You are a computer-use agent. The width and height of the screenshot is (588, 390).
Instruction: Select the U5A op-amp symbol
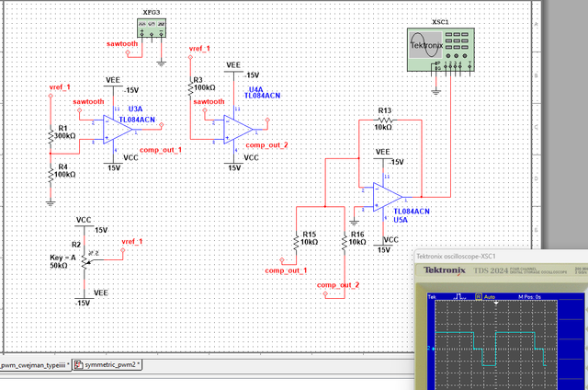click(x=388, y=197)
